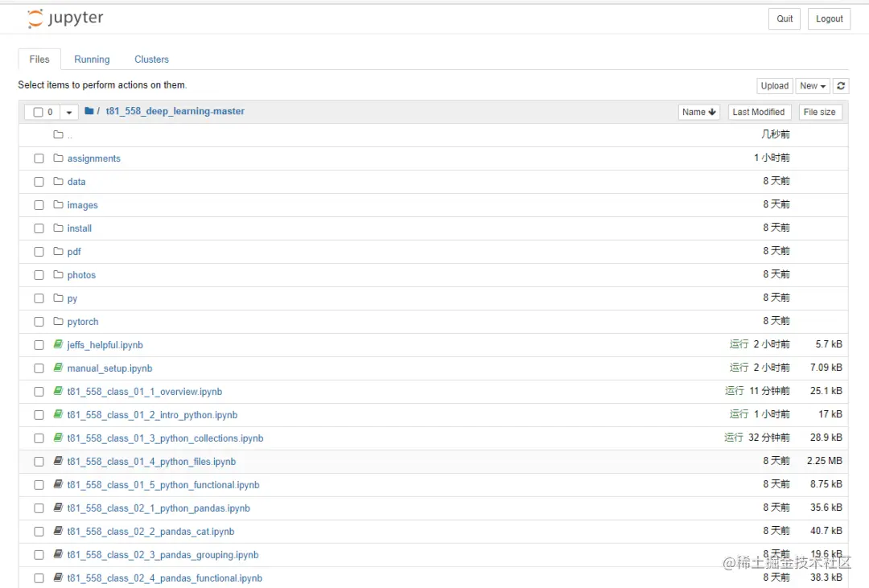
Task: Click the Upload button
Action: [774, 86]
